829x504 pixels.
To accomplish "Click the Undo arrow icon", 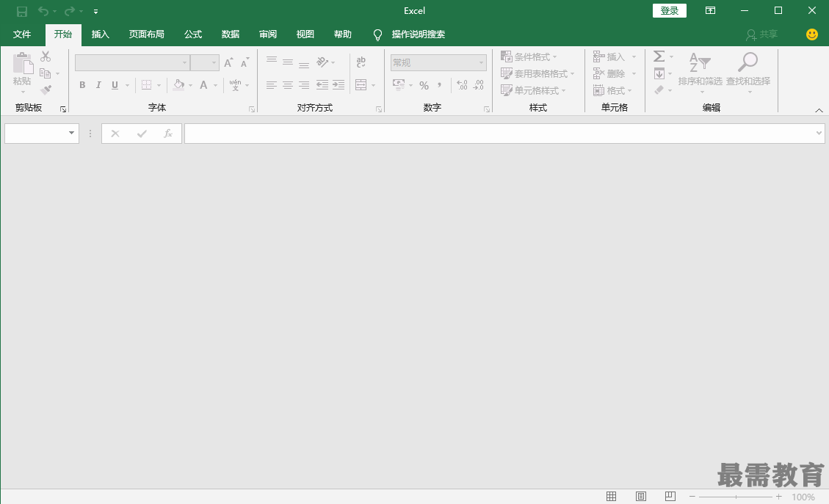I will pos(43,11).
